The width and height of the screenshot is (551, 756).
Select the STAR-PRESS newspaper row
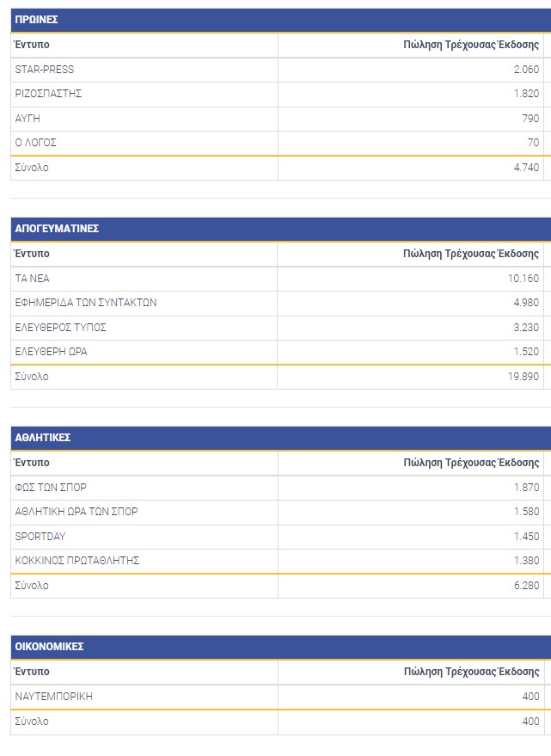(45, 70)
